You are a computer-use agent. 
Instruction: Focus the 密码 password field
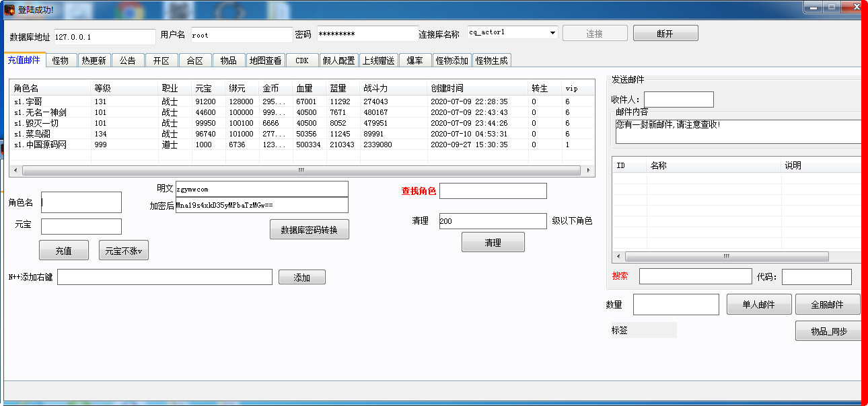(367, 34)
